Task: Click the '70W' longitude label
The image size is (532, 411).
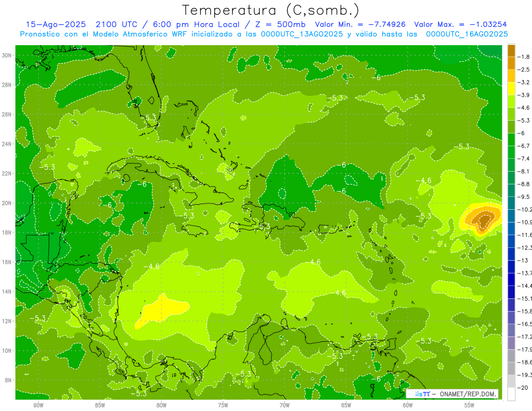Action: pos(285,405)
